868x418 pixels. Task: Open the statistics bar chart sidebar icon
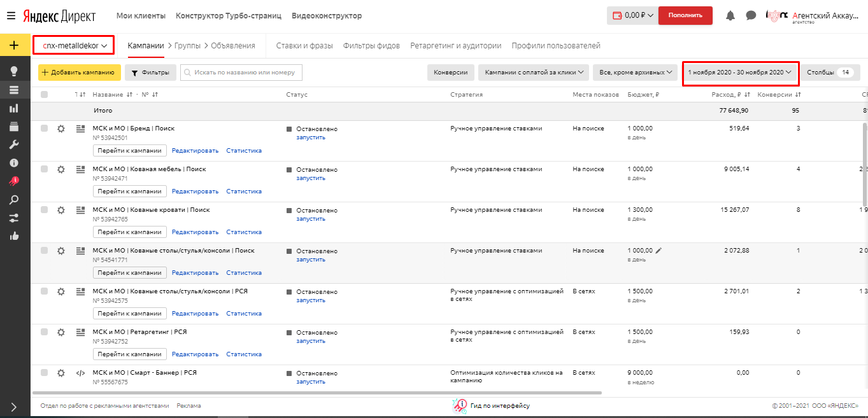(14, 108)
